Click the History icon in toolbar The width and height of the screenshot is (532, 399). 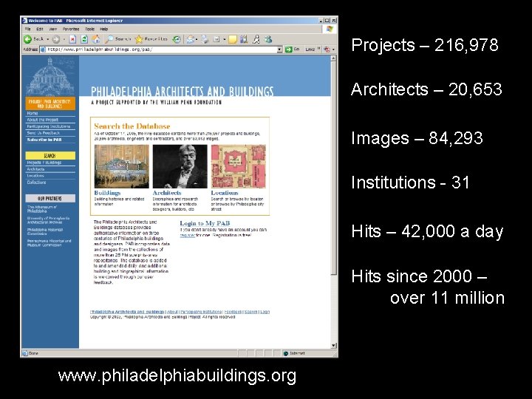[177, 39]
